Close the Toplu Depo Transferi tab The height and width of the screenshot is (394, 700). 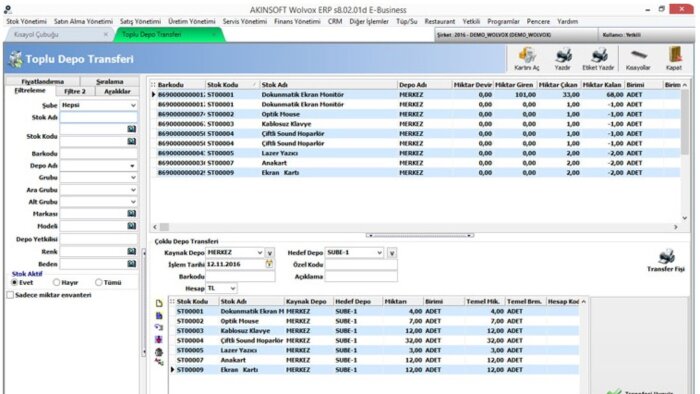(214, 34)
